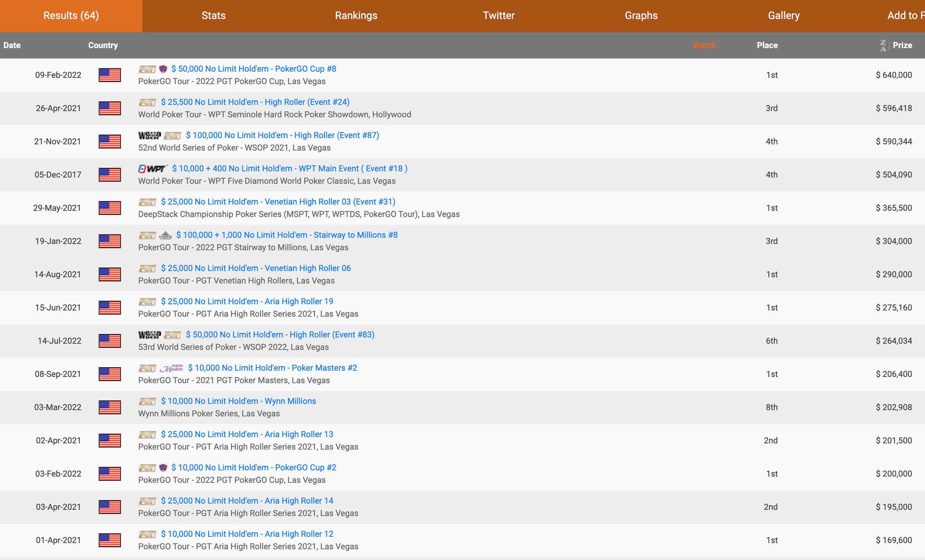This screenshot has height=560, width=925.
Task: Click the US flag for 05-Dec-2017 result
Action: (x=109, y=175)
